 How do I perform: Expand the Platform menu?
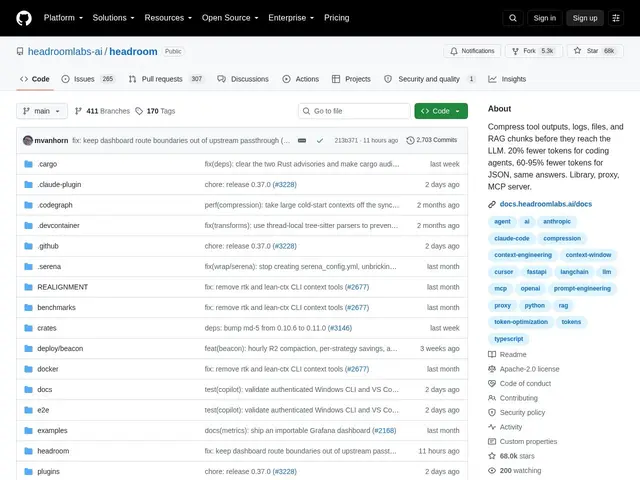63,18
